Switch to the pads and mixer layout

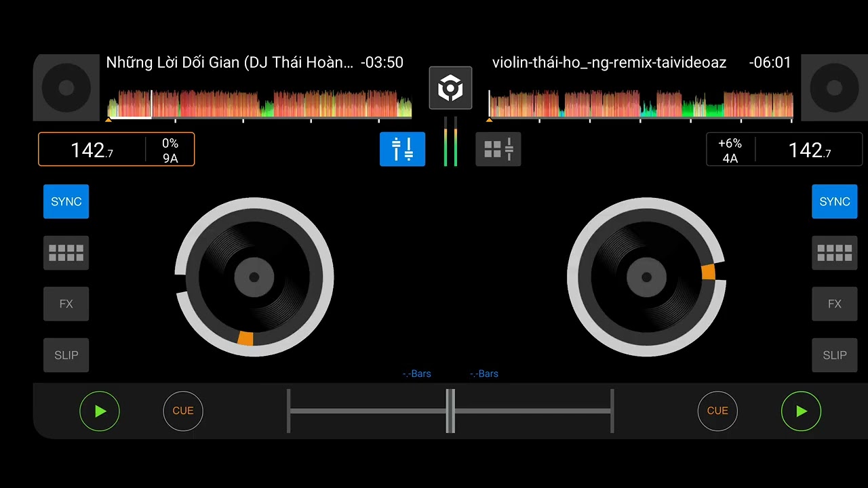point(498,149)
